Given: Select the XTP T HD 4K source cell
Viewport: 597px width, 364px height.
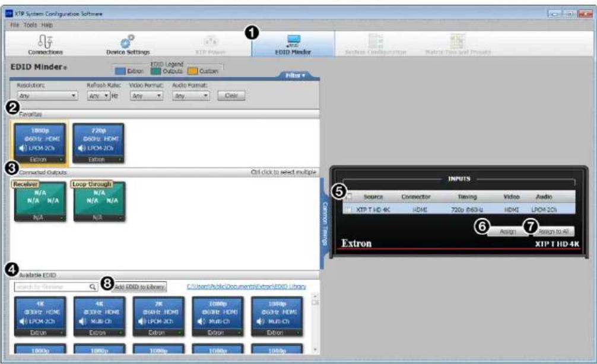Looking at the screenshot, I should pyautogui.click(x=373, y=210).
